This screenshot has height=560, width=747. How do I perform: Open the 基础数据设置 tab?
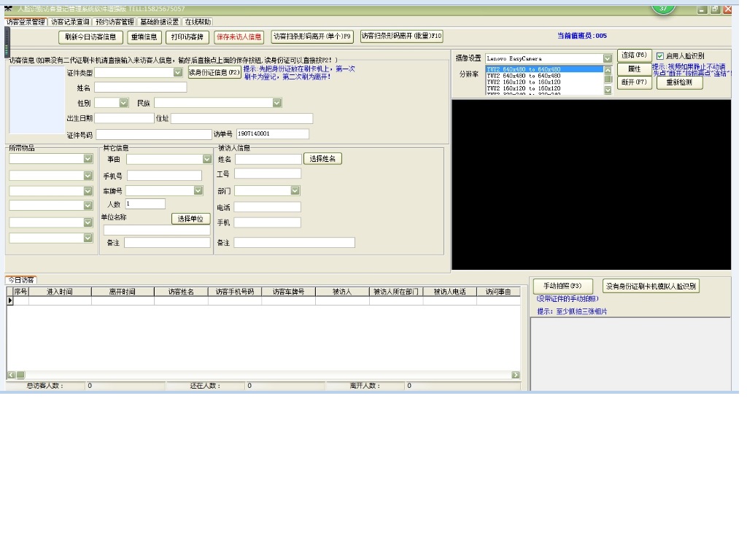pyautogui.click(x=159, y=22)
